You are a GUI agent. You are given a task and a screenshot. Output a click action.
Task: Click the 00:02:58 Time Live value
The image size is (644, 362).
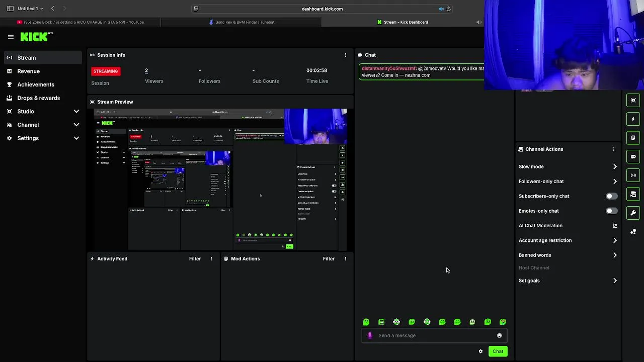click(316, 70)
